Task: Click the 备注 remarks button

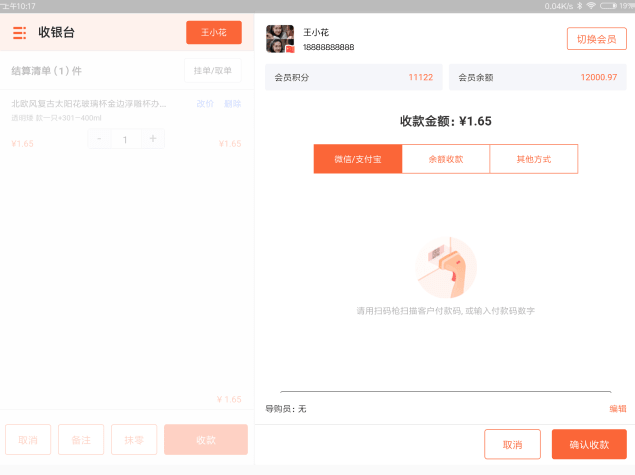Action: [x=81, y=440]
